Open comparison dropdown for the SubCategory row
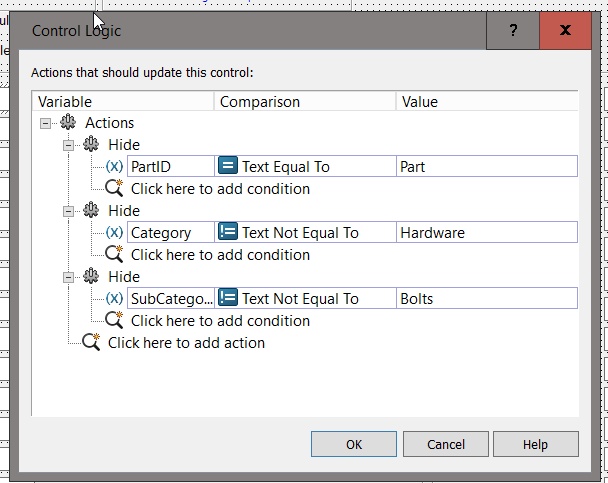Image resolution: width=608 pixels, height=483 pixels. pos(305,298)
